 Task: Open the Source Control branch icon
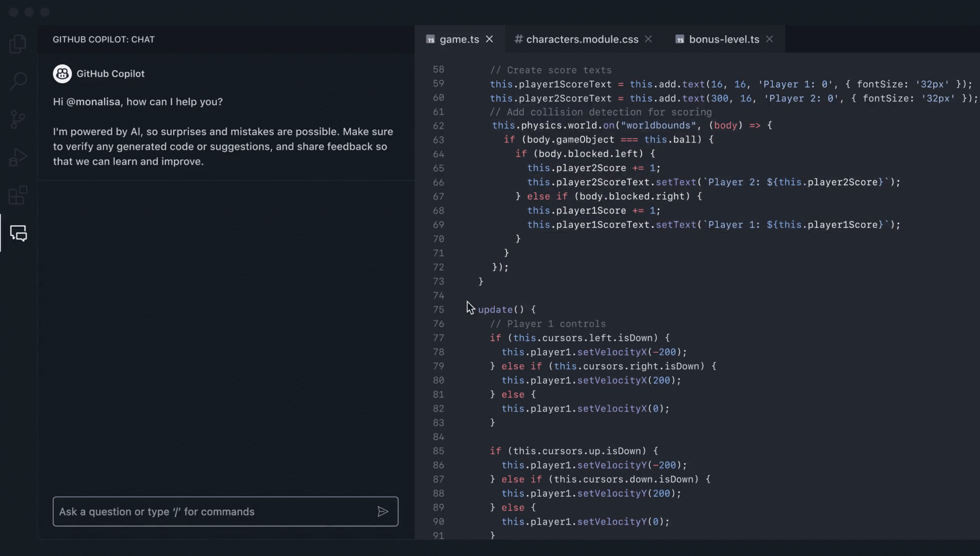[x=18, y=119]
